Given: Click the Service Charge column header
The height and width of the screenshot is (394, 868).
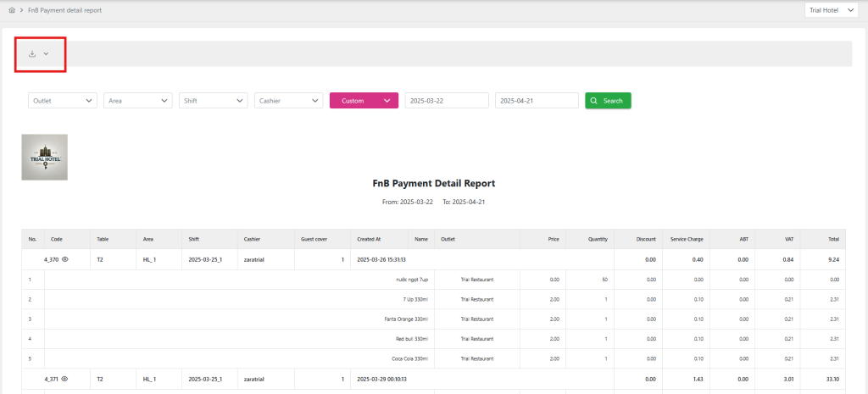Looking at the screenshot, I should click(x=686, y=239).
